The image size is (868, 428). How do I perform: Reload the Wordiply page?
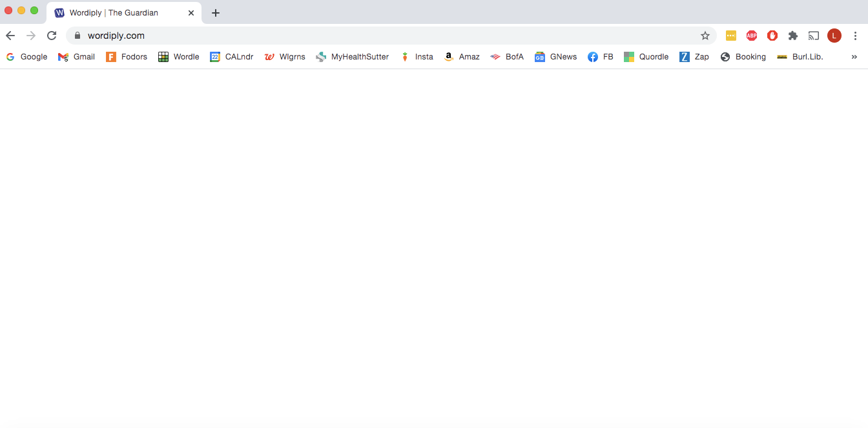(52, 36)
